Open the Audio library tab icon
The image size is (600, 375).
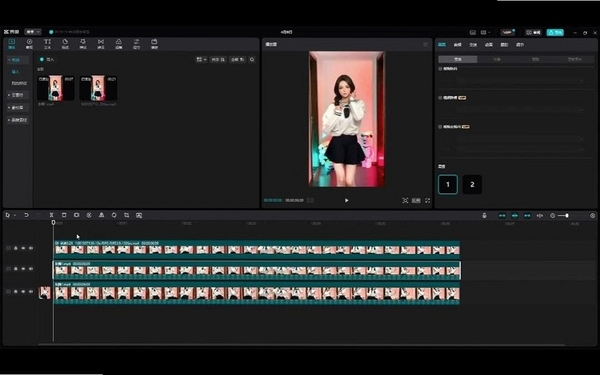(29, 44)
